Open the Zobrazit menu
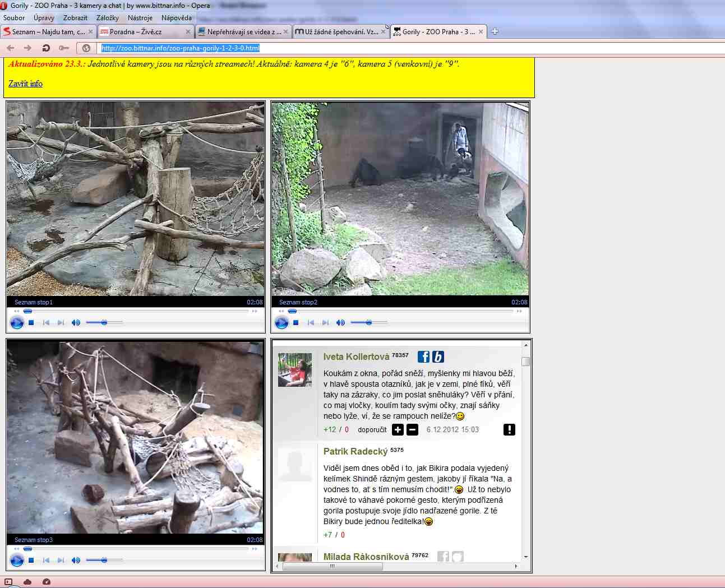 (x=75, y=18)
